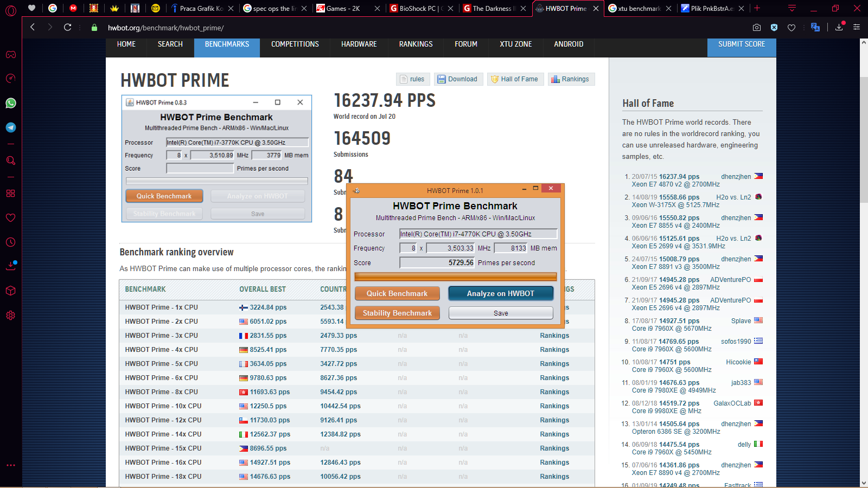Click the Download button for HWBOT Prime
The image size is (868, 488).
coord(458,79)
